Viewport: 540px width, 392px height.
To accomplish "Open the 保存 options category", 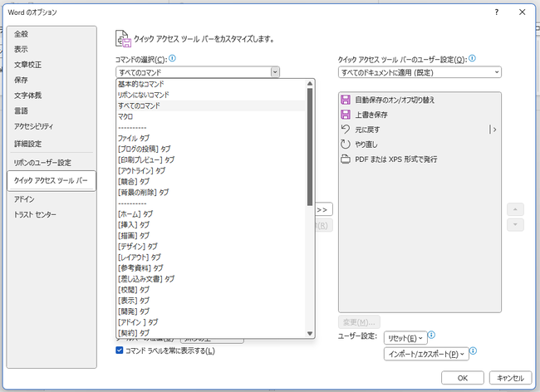I will (52, 80).
